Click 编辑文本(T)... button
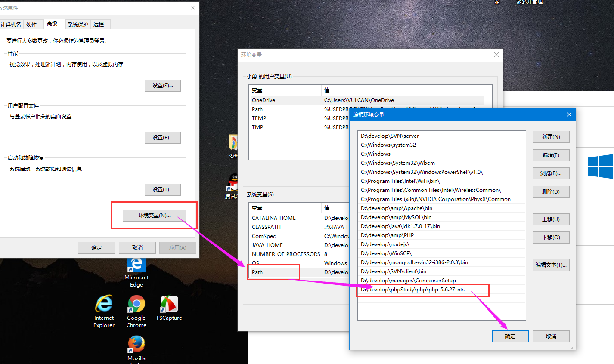This screenshot has width=614, height=364. 551,265
